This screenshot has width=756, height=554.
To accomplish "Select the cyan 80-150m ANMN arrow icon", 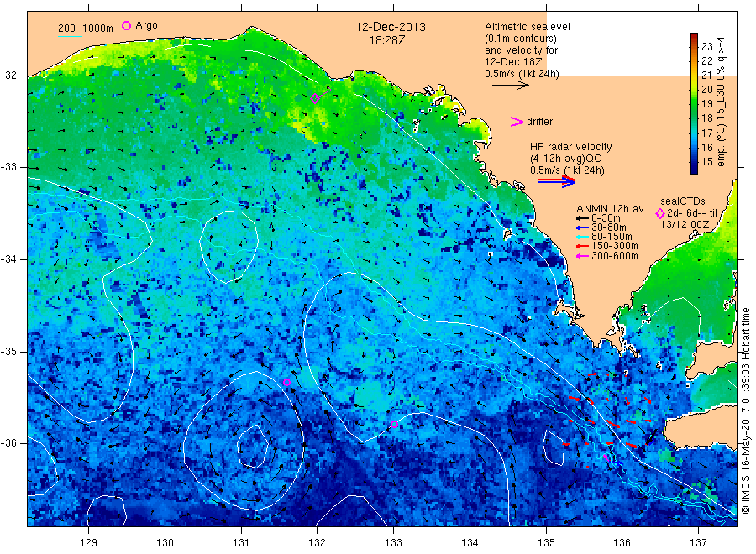I will click(582, 237).
